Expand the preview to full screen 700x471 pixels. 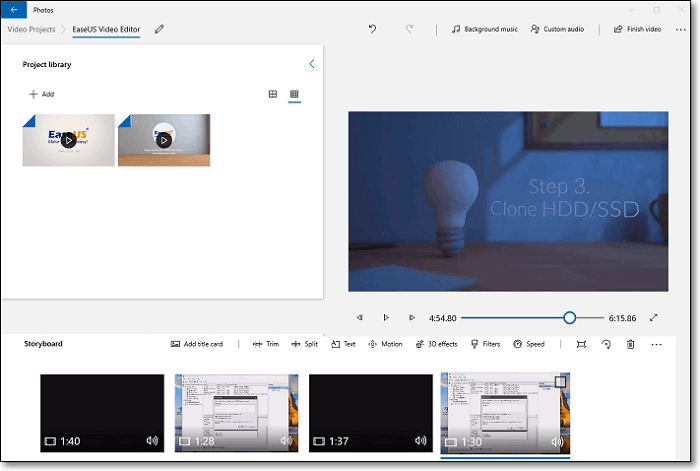click(x=653, y=317)
